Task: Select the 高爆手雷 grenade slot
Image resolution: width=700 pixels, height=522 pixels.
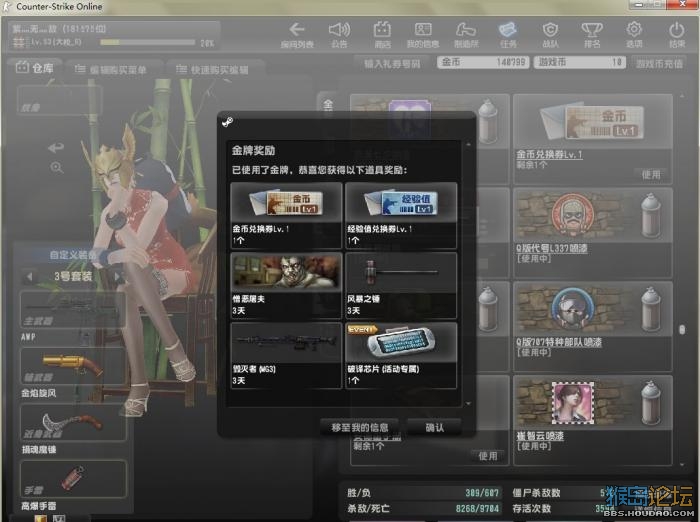Action: pos(73,479)
